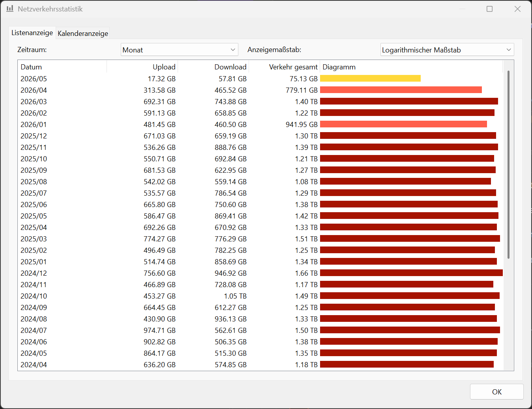Click the light red bar for 2026/04

pos(401,90)
